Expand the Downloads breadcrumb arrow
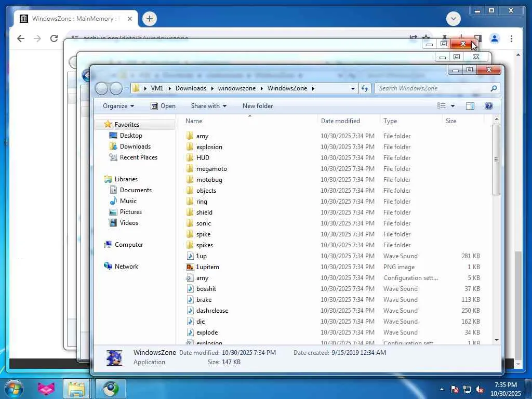This screenshot has height=399, width=532. [x=212, y=88]
